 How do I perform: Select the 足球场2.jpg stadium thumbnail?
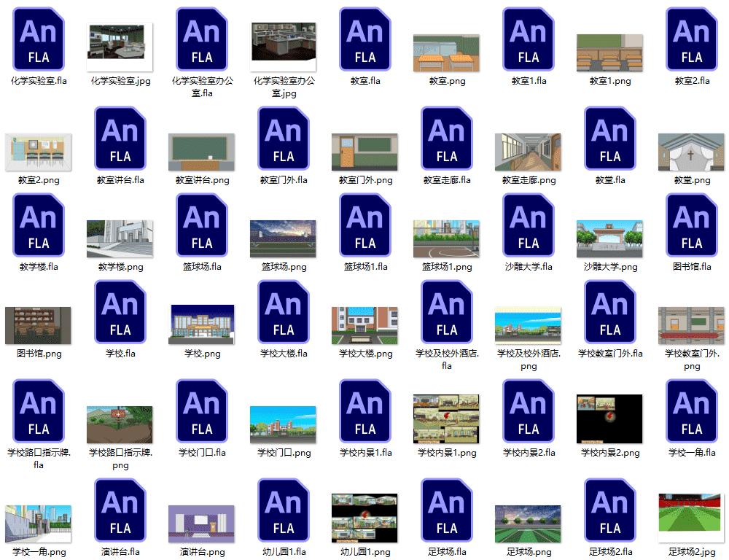(692, 518)
